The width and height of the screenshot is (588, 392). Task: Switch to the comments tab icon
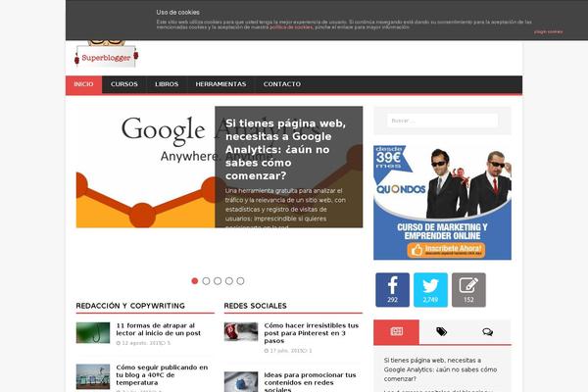coord(487,331)
